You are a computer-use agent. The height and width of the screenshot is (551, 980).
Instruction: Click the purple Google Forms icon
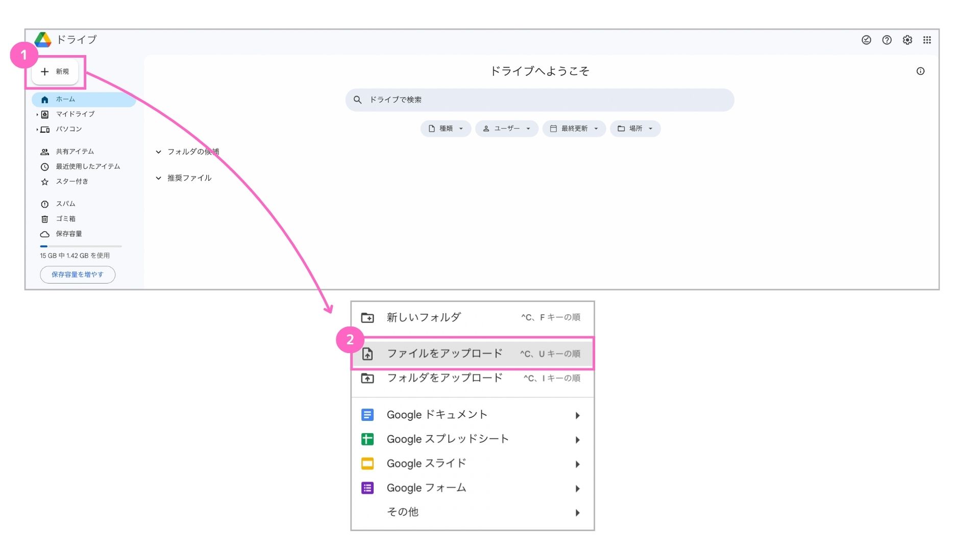point(367,488)
